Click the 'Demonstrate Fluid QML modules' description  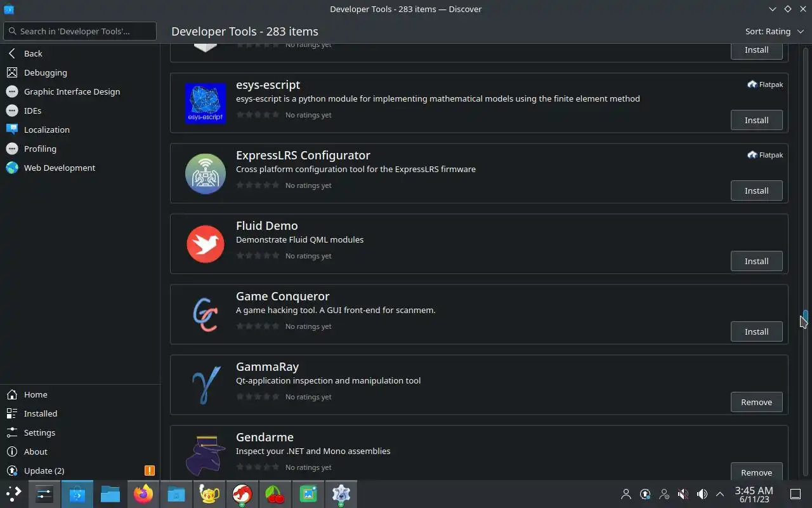tap(299, 239)
